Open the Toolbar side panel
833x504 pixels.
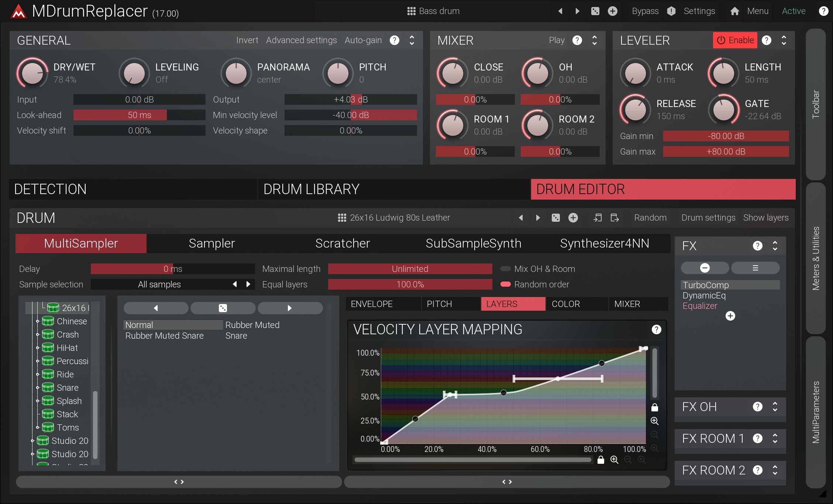click(x=816, y=104)
